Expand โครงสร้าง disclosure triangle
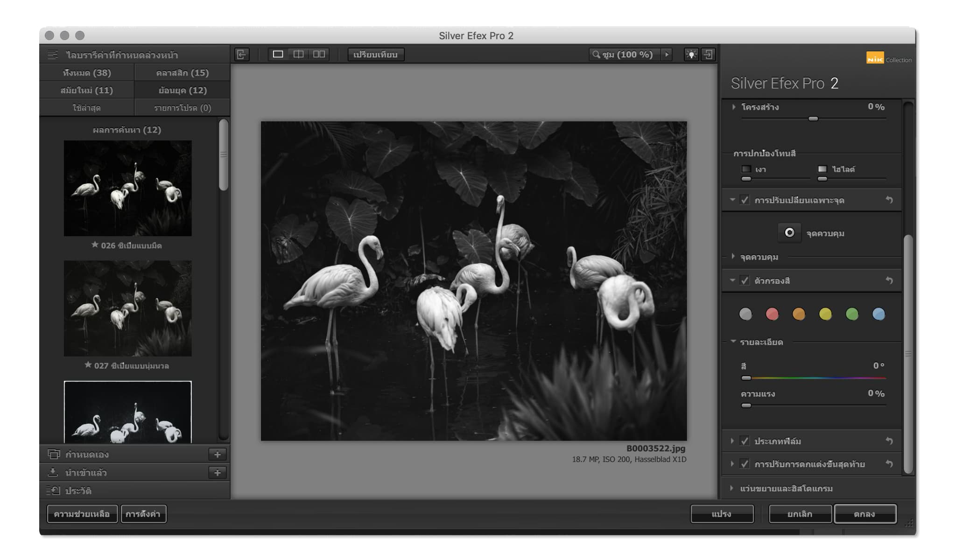 point(734,107)
